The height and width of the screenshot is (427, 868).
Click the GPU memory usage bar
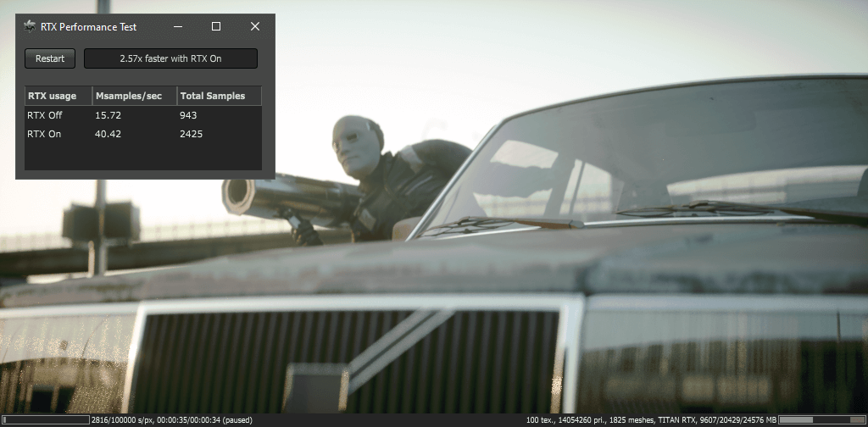[x=821, y=420]
